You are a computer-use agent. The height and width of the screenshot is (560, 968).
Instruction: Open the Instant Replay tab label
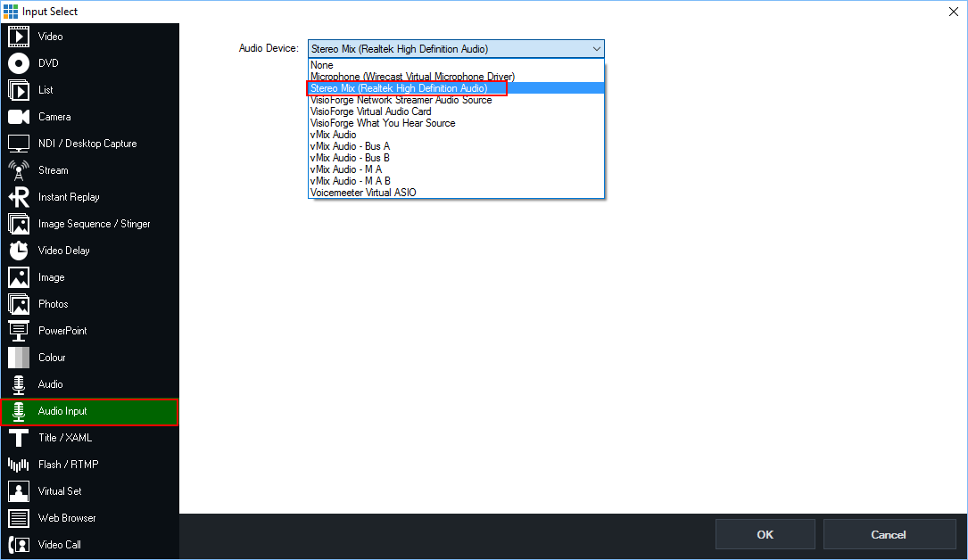69,197
